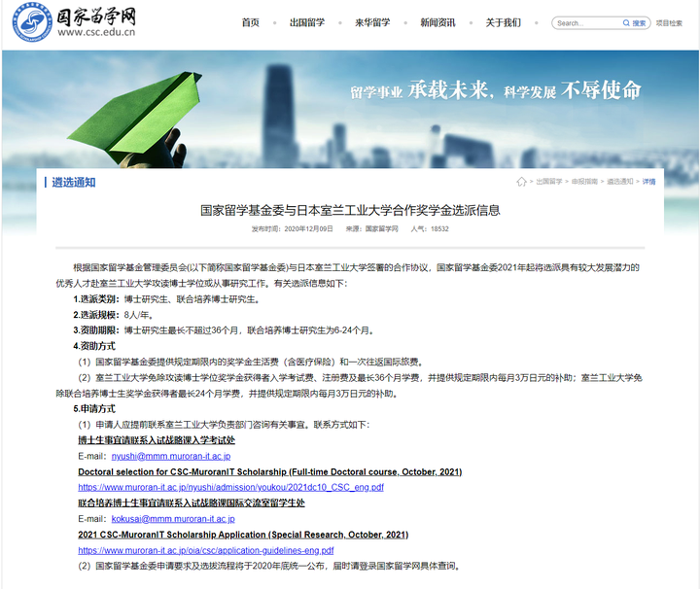Click the 详情 breadcrumb item
The image size is (700, 589).
click(x=648, y=182)
